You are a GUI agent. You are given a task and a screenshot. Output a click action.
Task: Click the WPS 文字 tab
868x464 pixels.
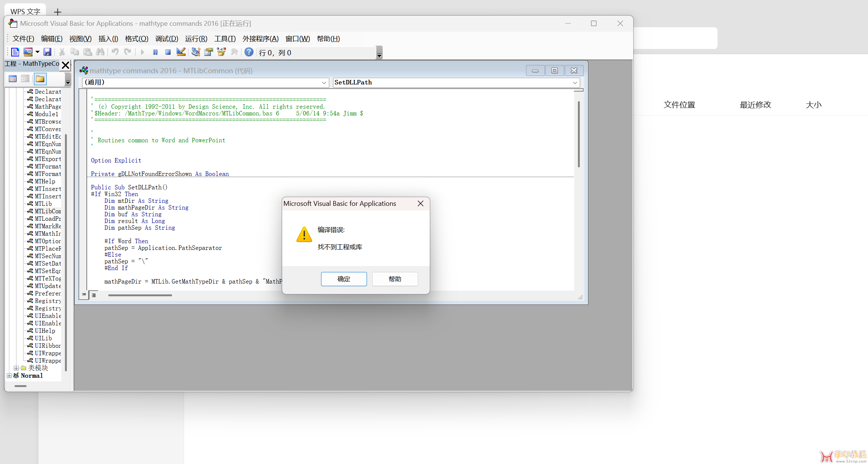(25, 12)
